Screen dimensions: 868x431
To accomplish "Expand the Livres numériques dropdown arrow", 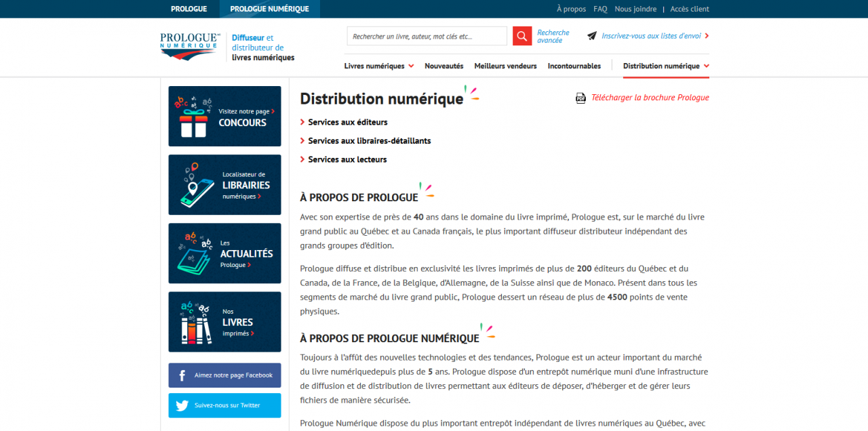I will click(411, 66).
